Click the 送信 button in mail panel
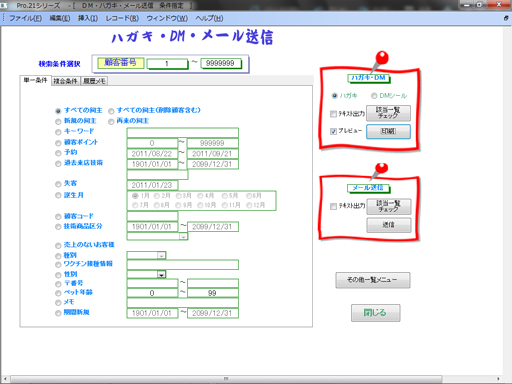Image resolution: width=512 pixels, height=384 pixels. [389, 225]
